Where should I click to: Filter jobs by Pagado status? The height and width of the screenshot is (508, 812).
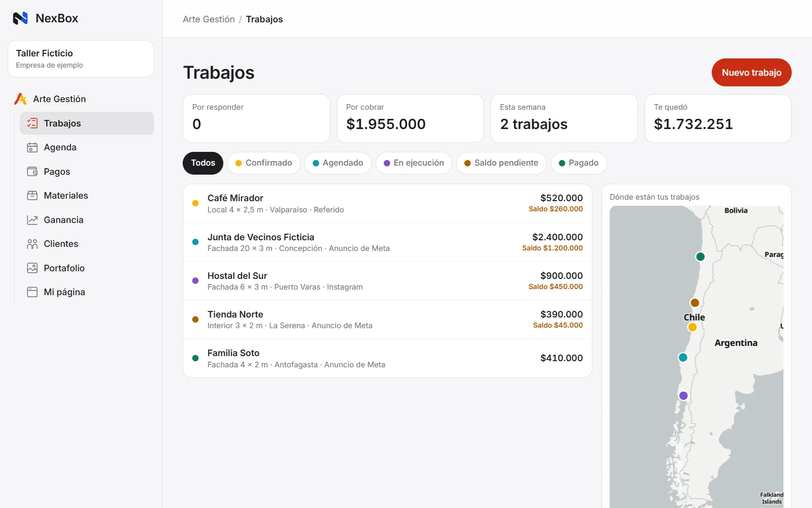[579, 163]
